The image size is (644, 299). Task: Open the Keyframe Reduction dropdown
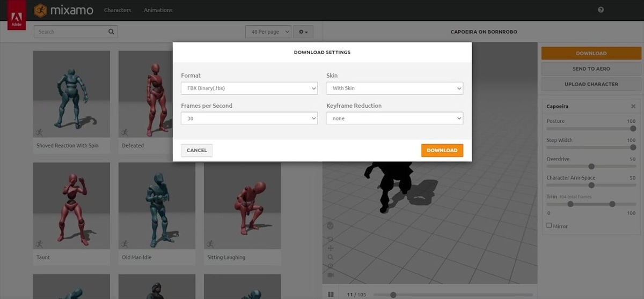point(394,118)
